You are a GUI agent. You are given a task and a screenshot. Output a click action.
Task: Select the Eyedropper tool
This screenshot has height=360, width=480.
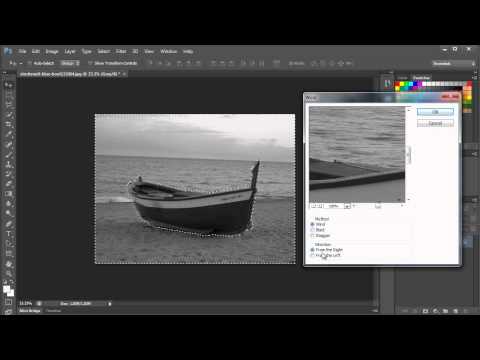point(9,135)
